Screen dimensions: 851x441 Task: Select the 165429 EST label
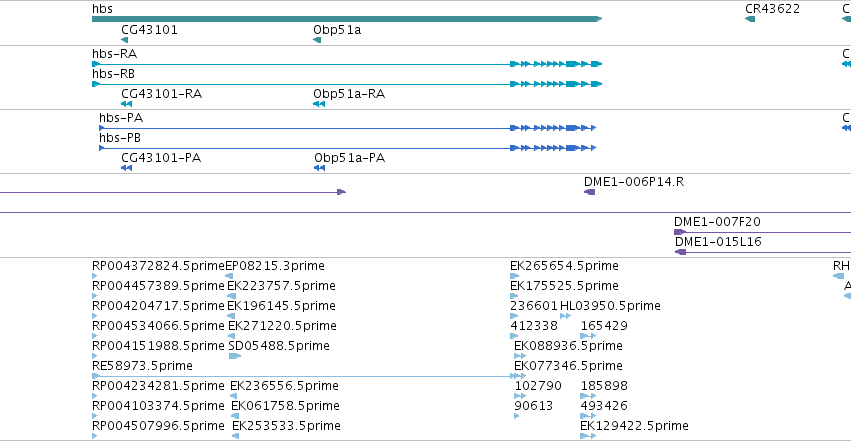click(x=604, y=326)
